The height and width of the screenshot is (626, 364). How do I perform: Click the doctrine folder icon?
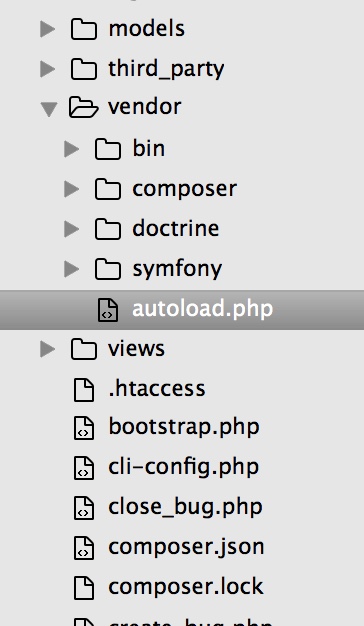tap(108, 229)
